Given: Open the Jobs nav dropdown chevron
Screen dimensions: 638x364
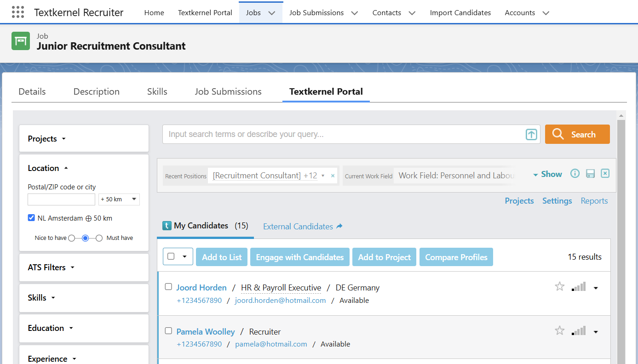Looking at the screenshot, I should pos(272,13).
